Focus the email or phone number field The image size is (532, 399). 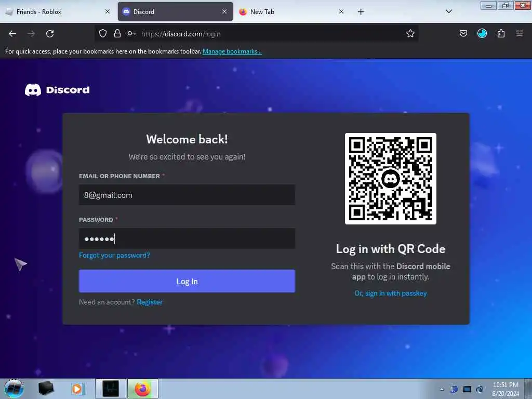coord(187,195)
